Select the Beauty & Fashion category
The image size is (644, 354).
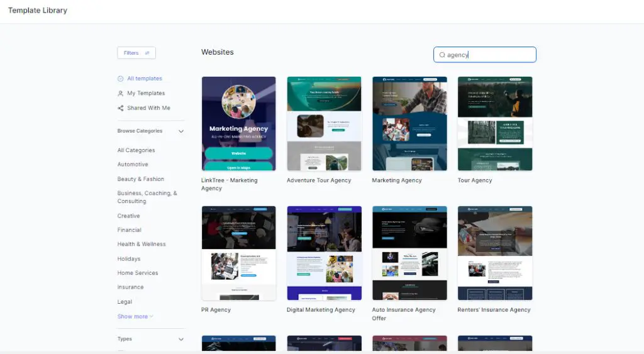[x=140, y=179]
